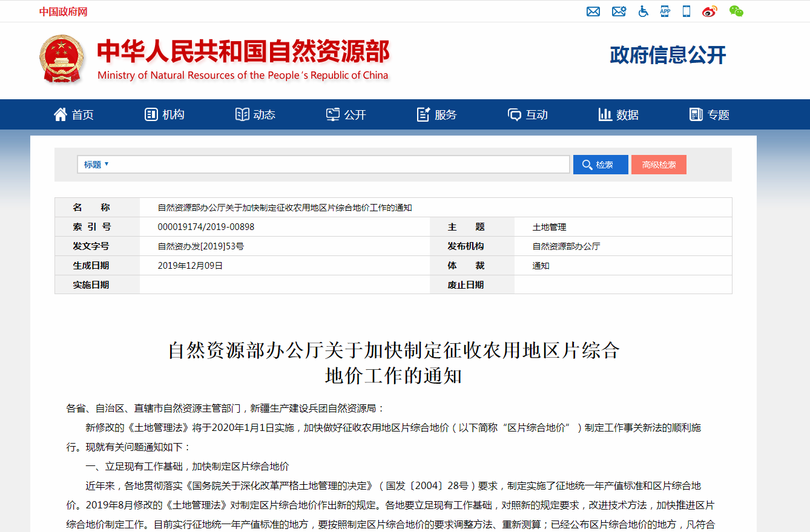Open the Weibo icon

pyautogui.click(x=710, y=11)
